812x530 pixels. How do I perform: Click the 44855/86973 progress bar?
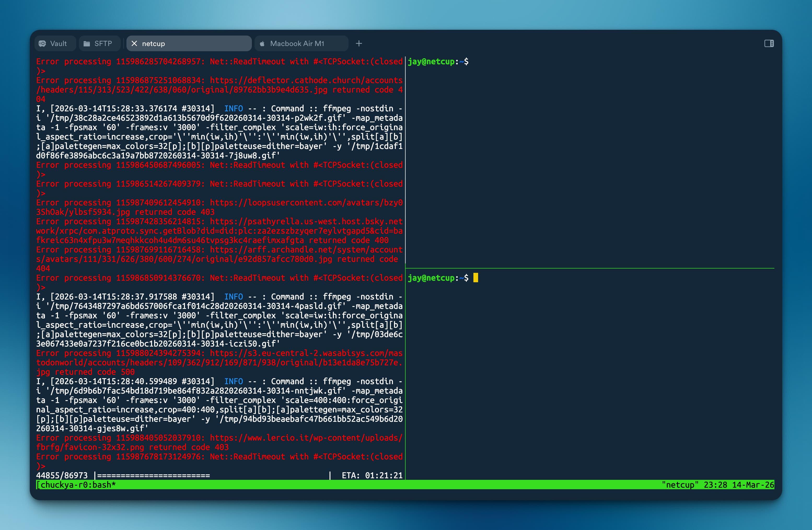(x=154, y=475)
